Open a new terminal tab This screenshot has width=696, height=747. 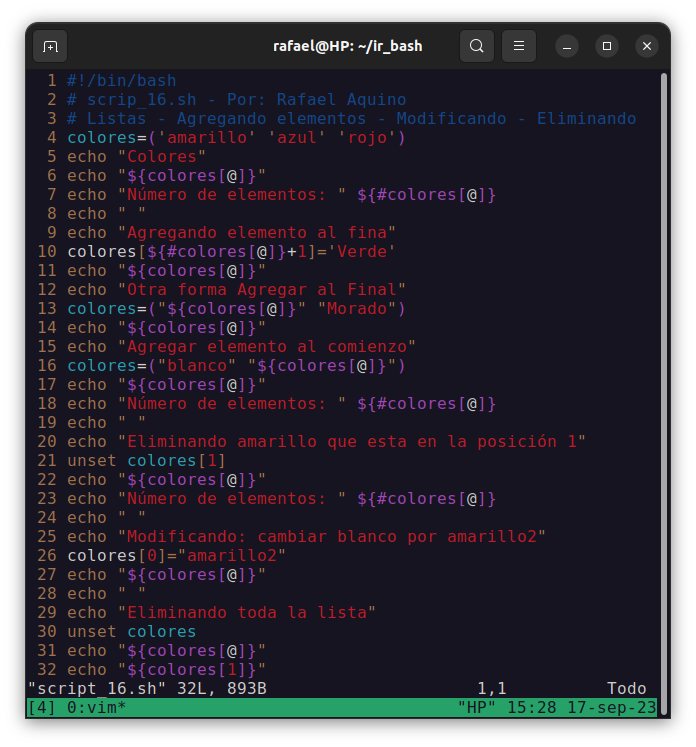(x=50, y=46)
